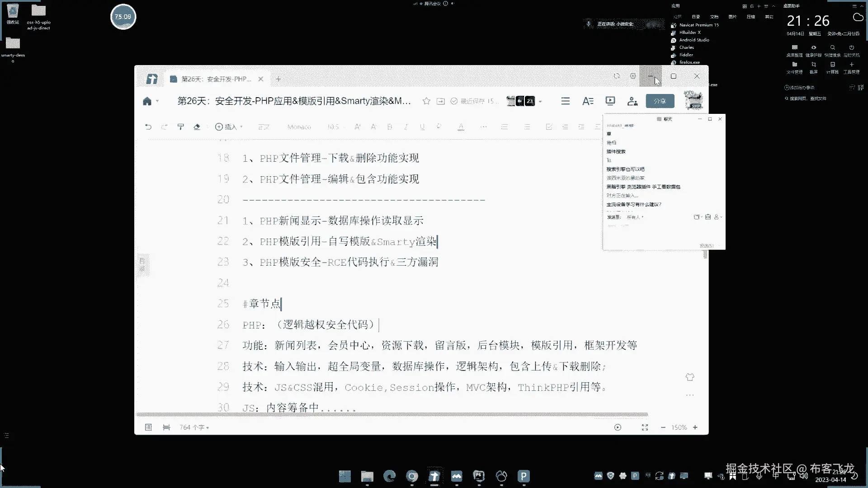The image size is (868, 488).
Task: Click the clear formatting eraser icon
Action: pos(197,127)
